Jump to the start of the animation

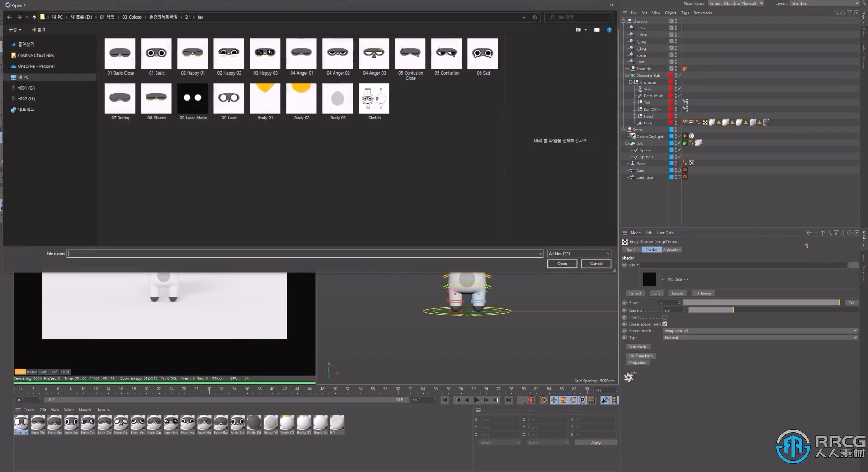pyautogui.click(x=445, y=400)
